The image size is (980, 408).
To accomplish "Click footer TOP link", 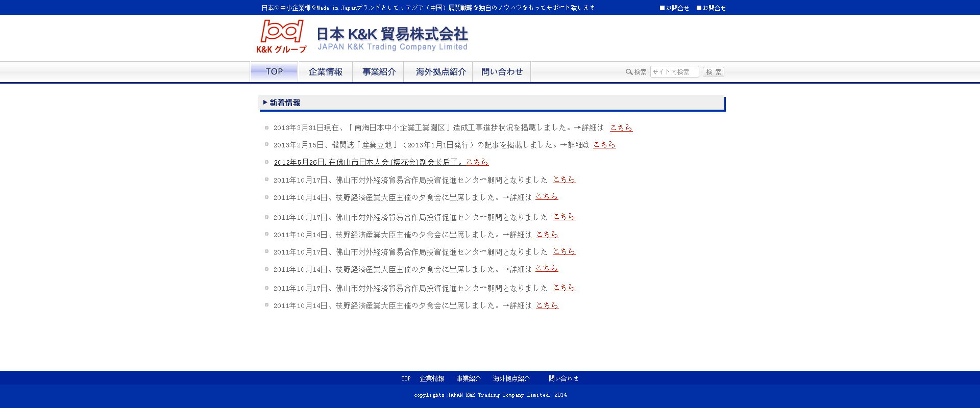I will (x=406, y=378).
